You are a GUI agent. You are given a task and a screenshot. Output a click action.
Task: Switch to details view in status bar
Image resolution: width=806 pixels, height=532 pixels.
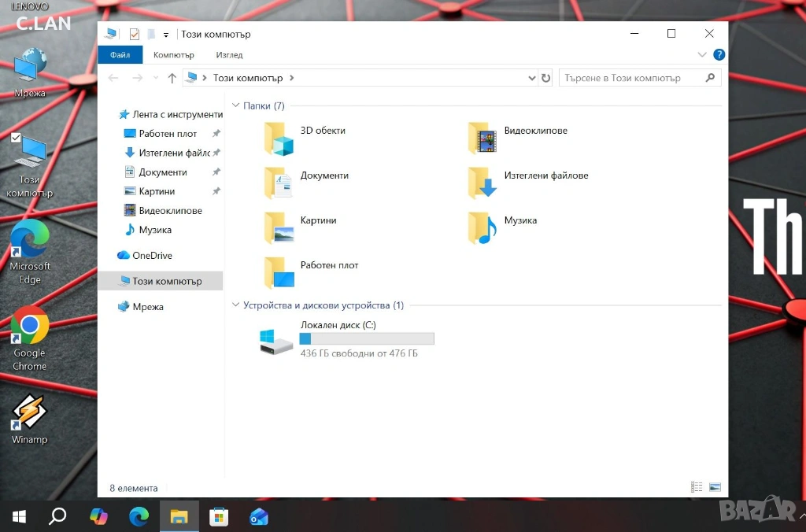click(697, 488)
